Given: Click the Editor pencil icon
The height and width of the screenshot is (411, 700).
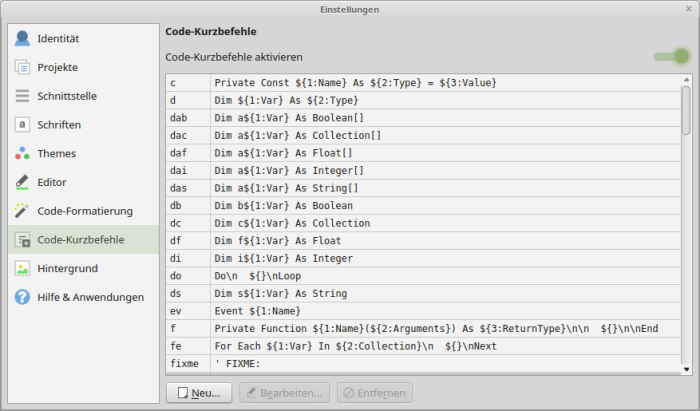Looking at the screenshot, I should click(x=22, y=183).
